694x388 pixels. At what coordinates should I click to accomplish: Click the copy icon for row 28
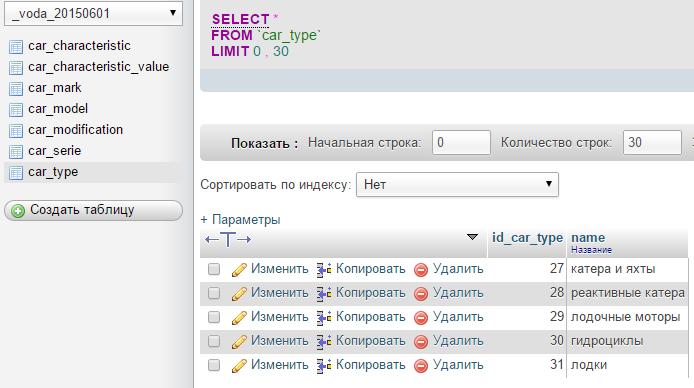pos(324,293)
